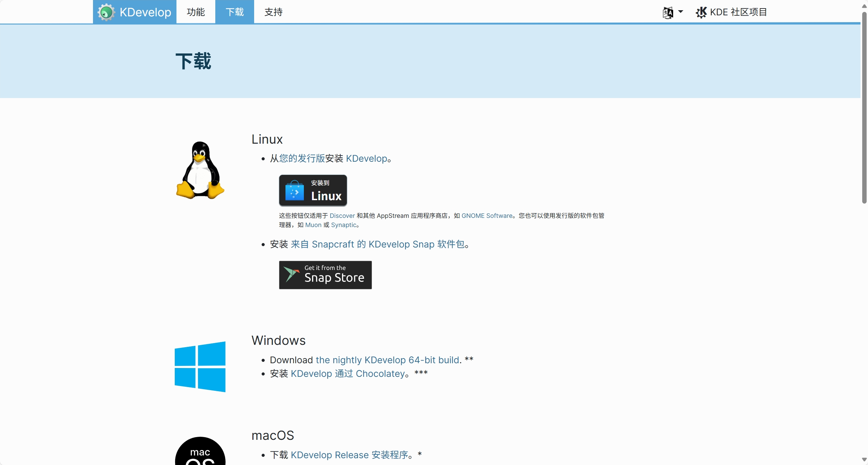Click the KDE community logo icon
The width and height of the screenshot is (868, 465).
(701, 12)
